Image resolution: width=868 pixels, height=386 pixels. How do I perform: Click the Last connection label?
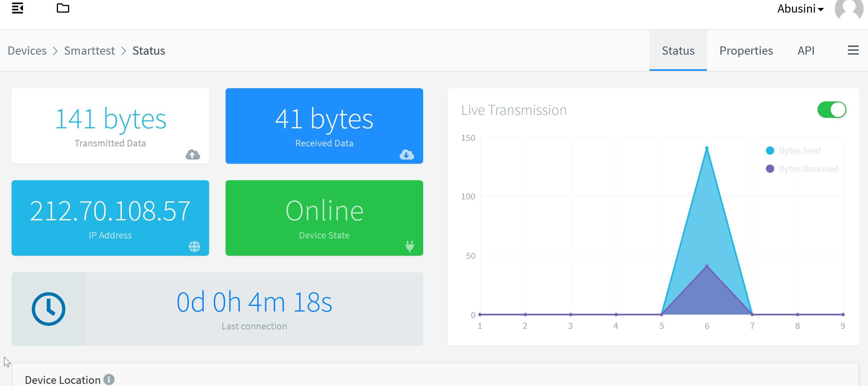pos(254,326)
